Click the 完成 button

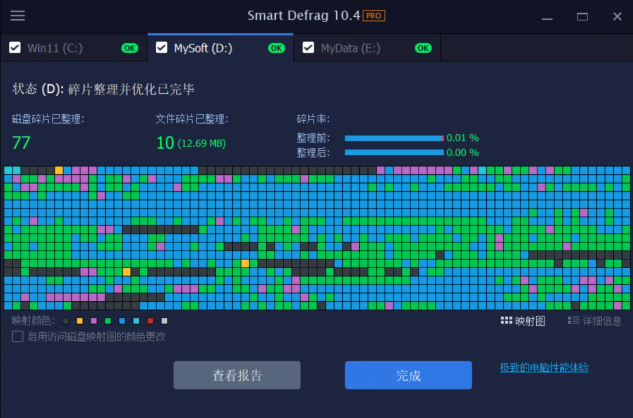pos(408,375)
